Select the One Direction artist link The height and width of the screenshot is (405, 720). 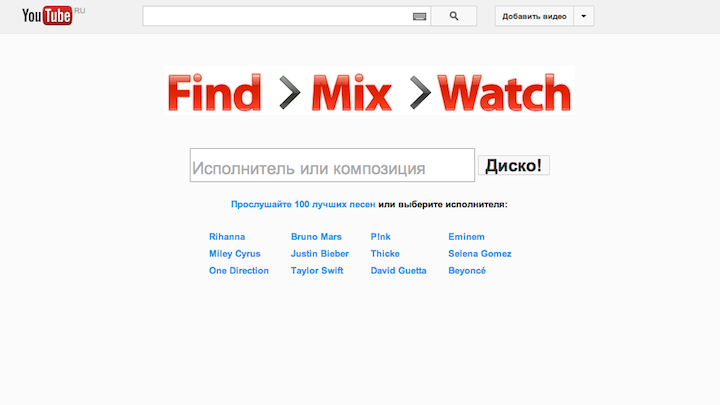click(239, 271)
